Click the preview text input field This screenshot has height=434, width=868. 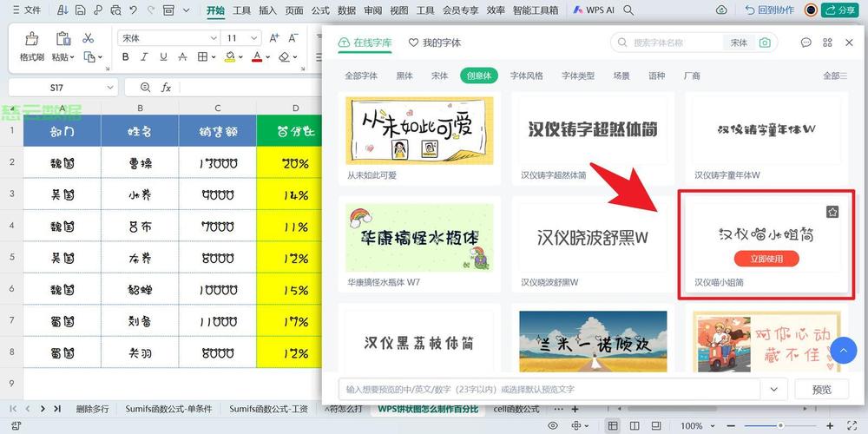click(x=551, y=390)
